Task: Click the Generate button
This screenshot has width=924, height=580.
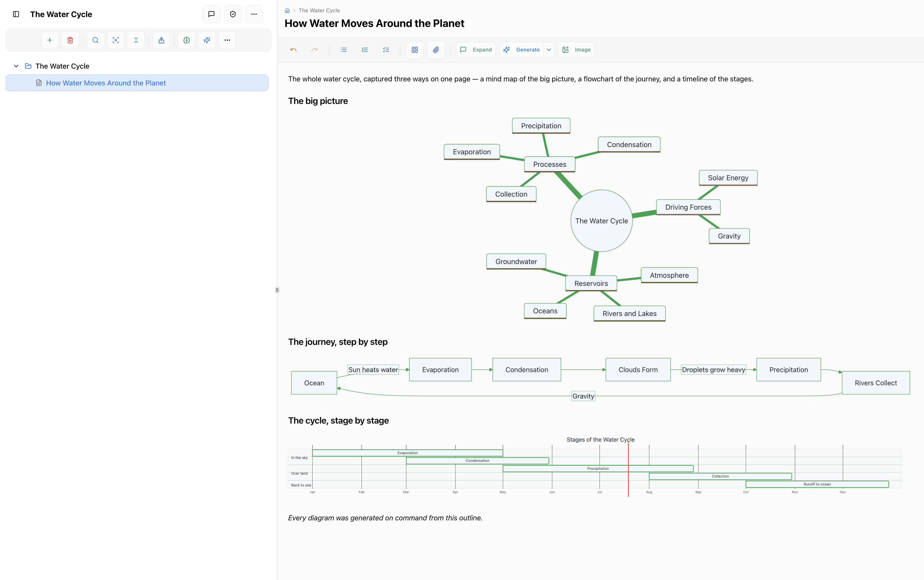Action: (522, 50)
